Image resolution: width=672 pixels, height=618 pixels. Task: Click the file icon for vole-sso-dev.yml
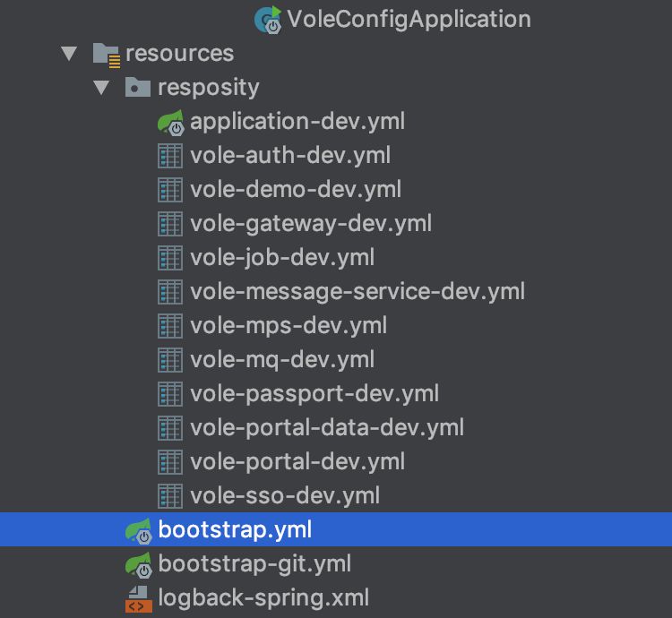(x=170, y=495)
